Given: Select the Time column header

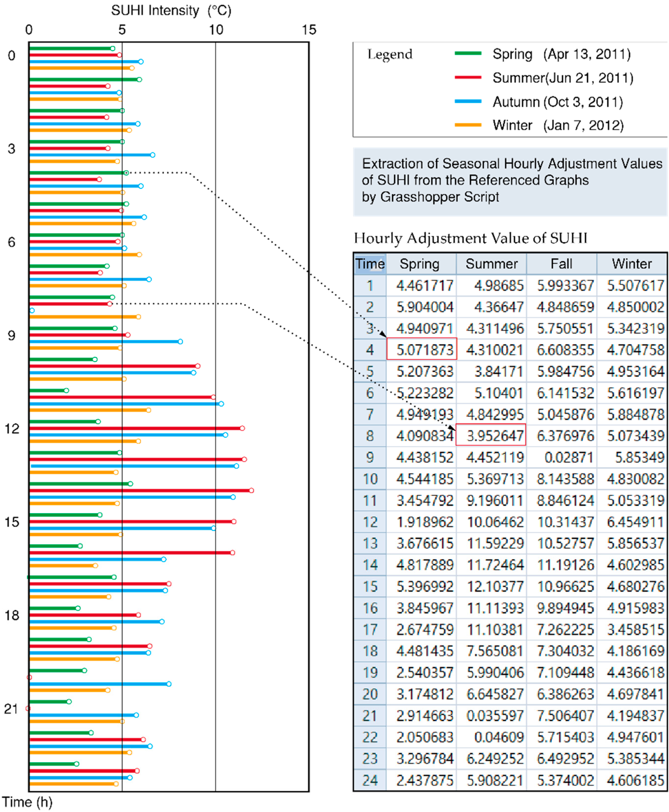Looking at the screenshot, I should pos(370,264).
